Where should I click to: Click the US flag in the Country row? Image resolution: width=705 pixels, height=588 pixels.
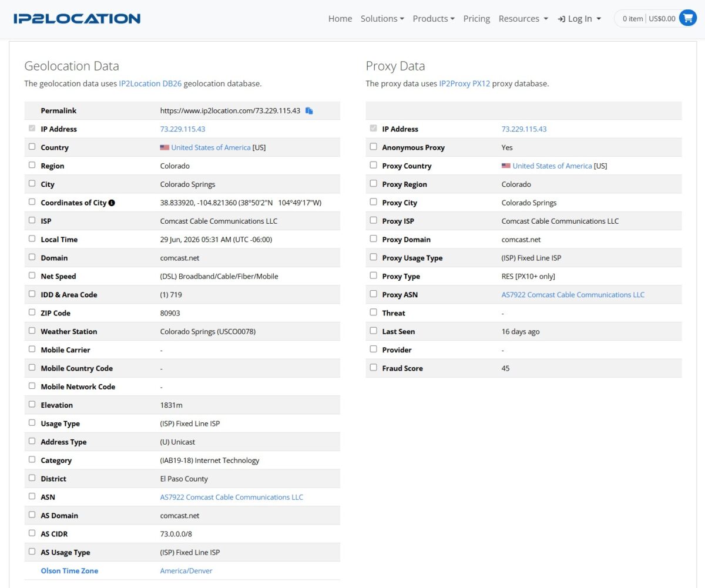pyautogui.click(x=164, y=147)
